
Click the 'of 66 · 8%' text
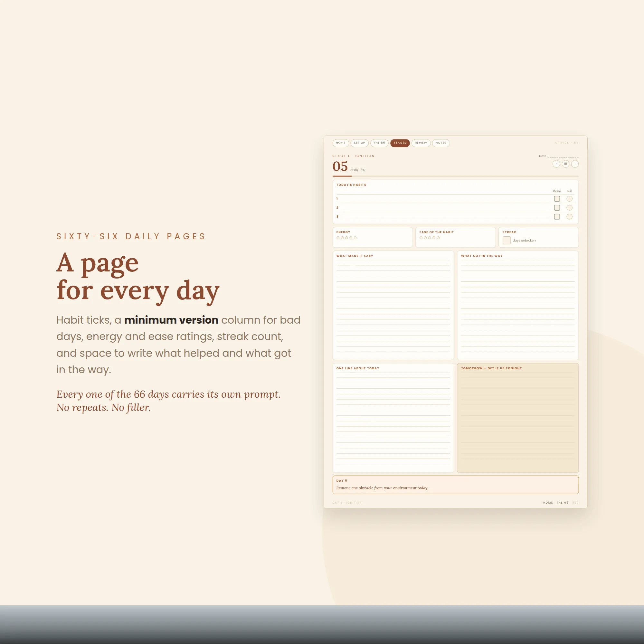tap(357, 170)
